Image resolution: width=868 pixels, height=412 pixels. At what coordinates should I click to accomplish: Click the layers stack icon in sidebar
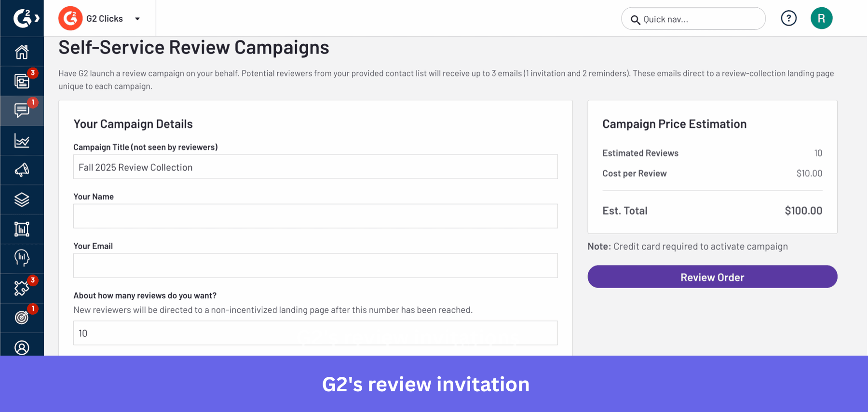click(x=22, y=199)
